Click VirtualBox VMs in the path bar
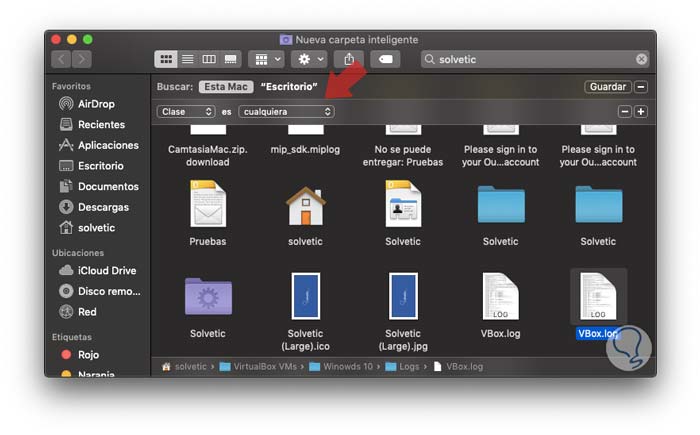Viewport: 700px width, 435px height. pyautogui.click(x=258, y=367)
